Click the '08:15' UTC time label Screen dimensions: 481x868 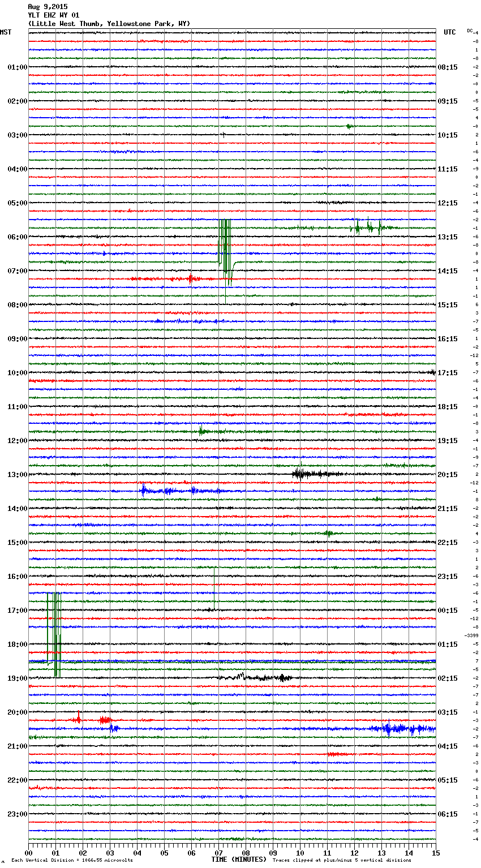tap(448, 67)
